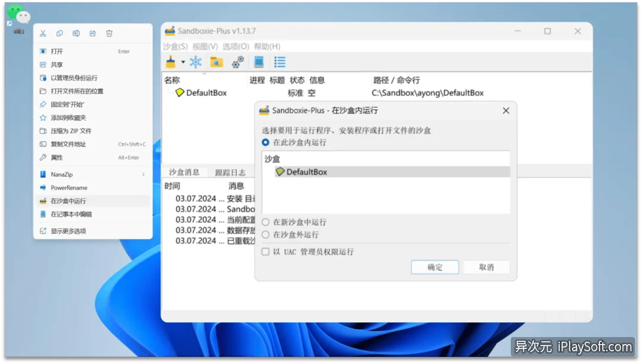
Task: Switch to the 沙盒消息 tab
Action: [x=184, y=172]
